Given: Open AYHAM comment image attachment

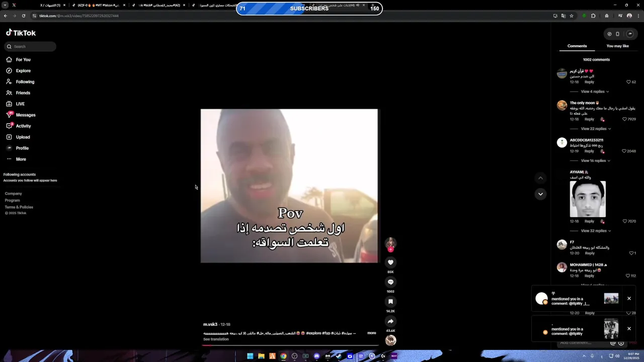Looking at the screenshot, I should click(x=588, y=199).
